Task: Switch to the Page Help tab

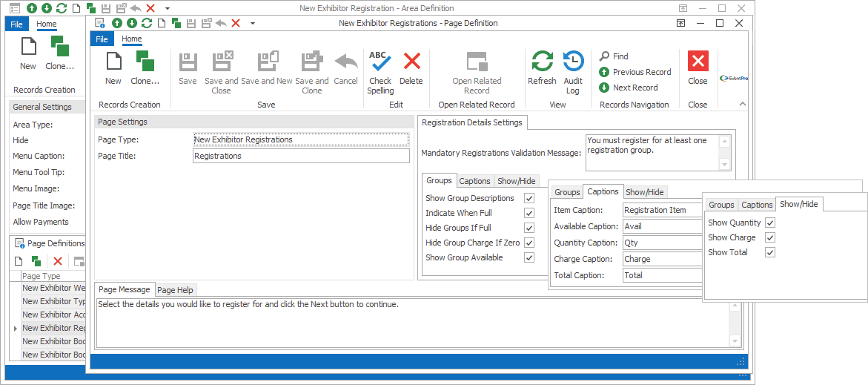Action: click(174, 290)
